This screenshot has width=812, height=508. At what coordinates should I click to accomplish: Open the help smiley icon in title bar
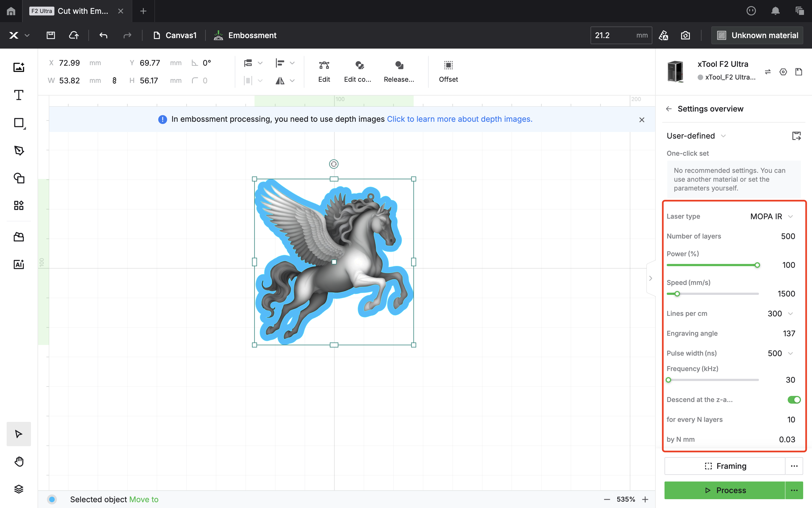point(751,11)
